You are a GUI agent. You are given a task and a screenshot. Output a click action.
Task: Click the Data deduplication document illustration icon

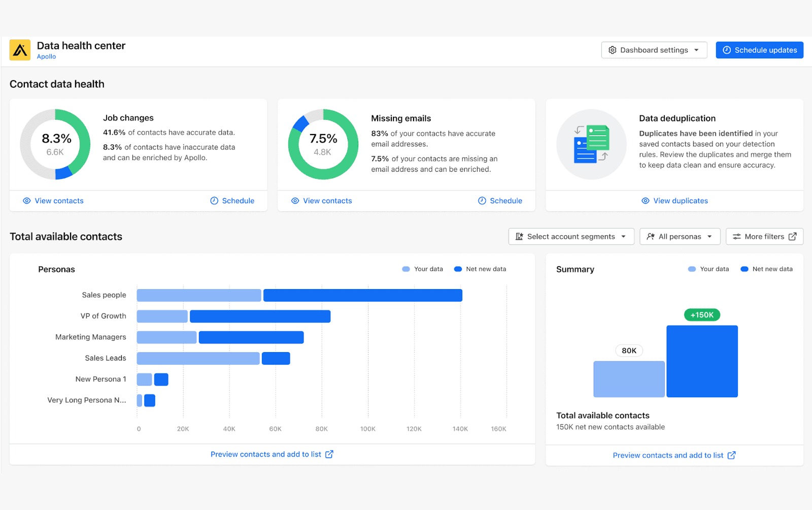click(591, 144)
